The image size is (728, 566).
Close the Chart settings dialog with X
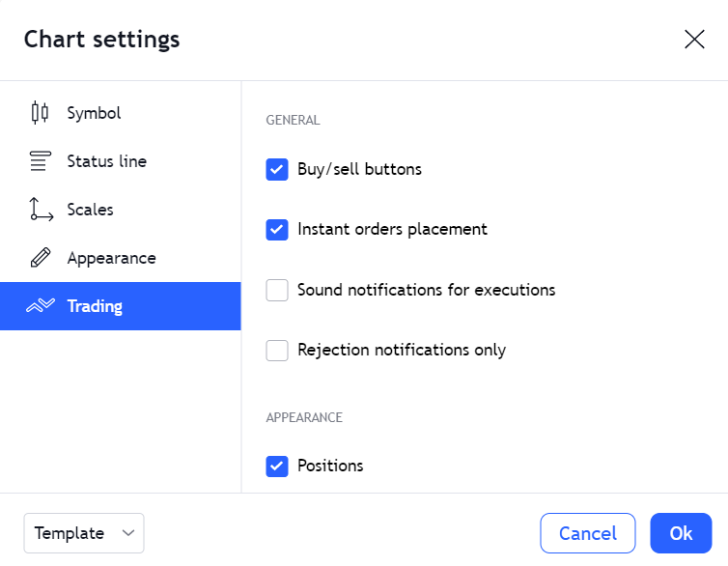pos(694,39)
